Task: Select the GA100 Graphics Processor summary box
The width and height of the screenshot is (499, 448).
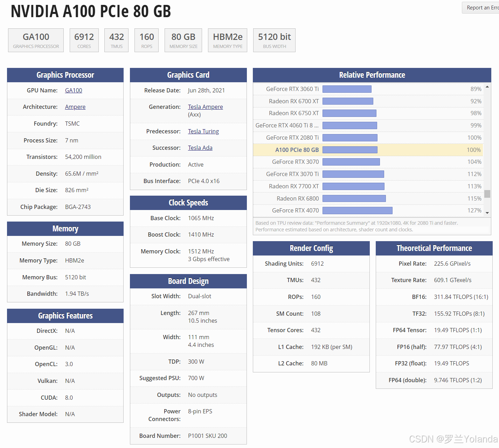Action: pyautogui.click(x=36, y=40)
